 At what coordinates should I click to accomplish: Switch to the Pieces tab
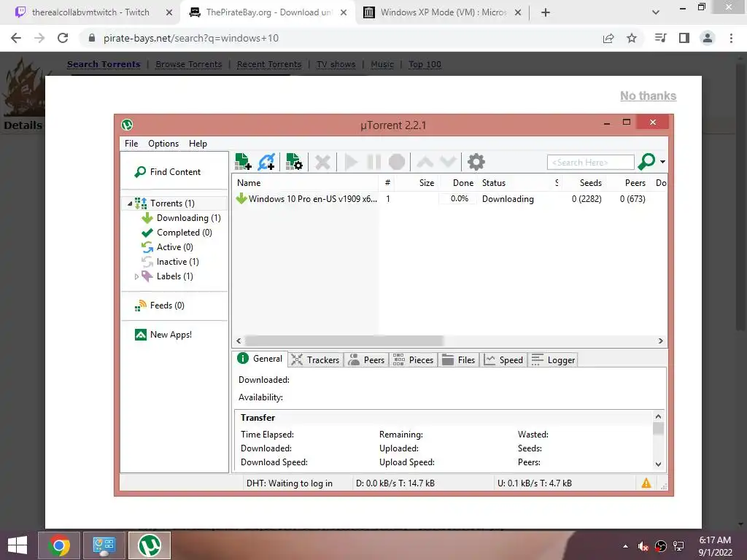[414, 360]
